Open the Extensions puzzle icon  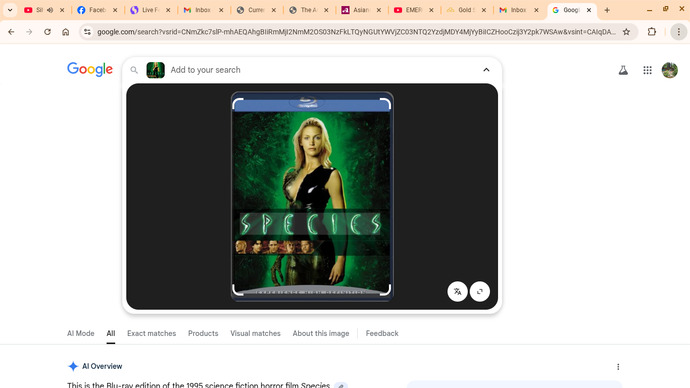652,32
